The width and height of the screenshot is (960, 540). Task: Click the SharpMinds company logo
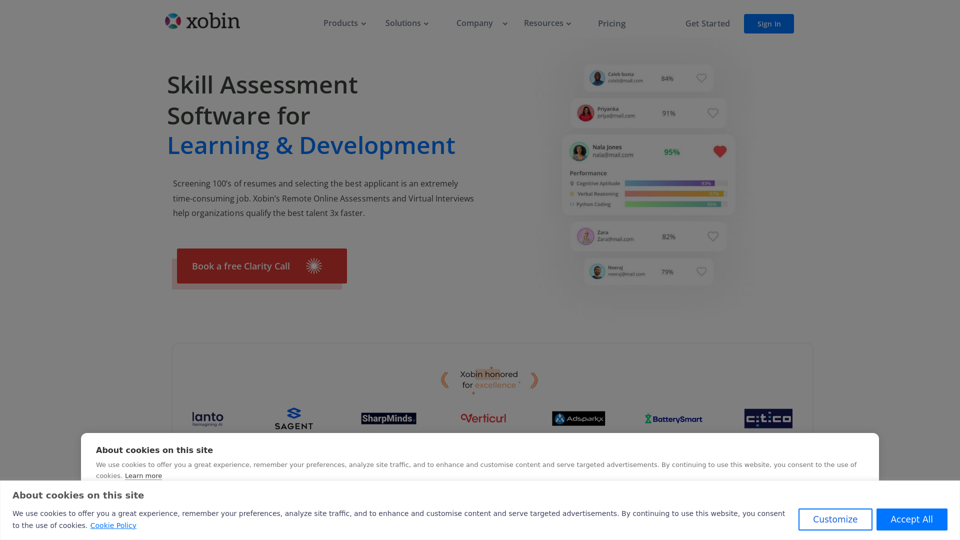pos(388,419)
